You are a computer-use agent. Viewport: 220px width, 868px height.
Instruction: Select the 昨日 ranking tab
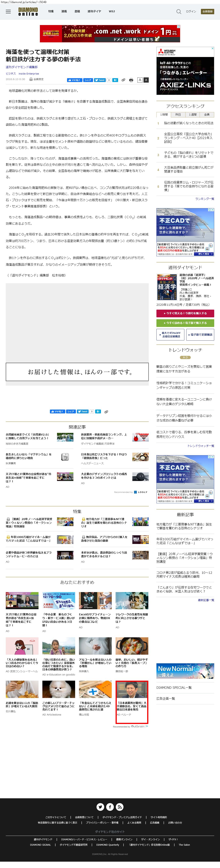point(178,115)
